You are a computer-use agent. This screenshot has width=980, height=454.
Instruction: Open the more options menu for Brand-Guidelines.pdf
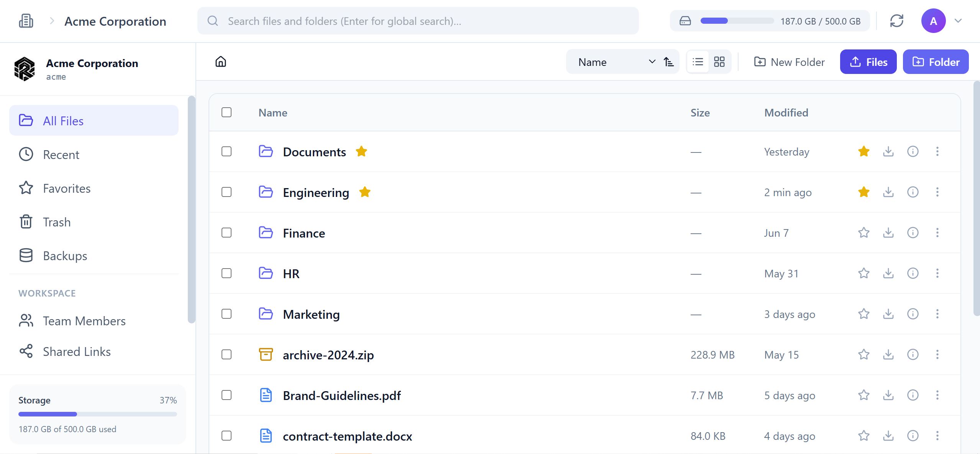point(937,395)
